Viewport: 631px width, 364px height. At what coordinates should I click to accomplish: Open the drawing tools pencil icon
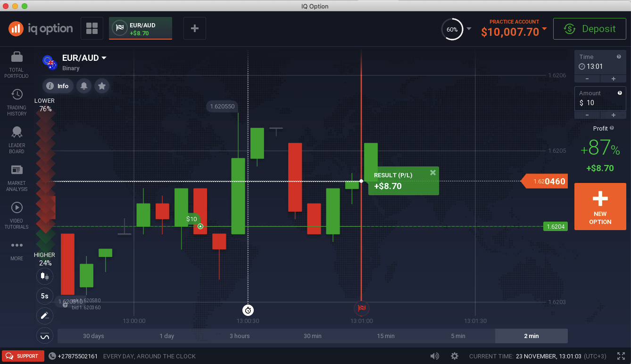coord(45,316)
